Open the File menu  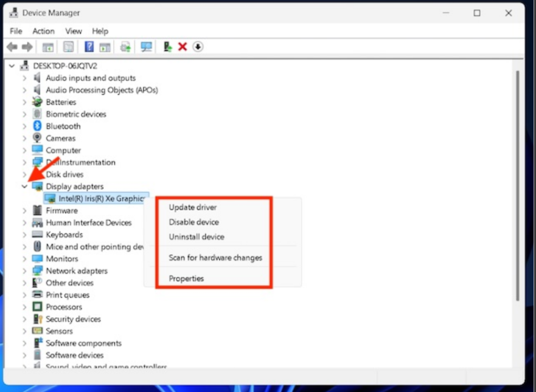16,31
